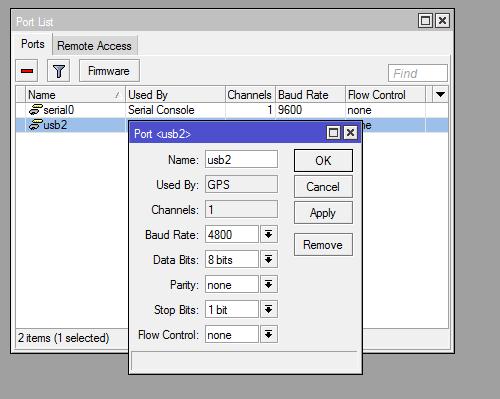Viewport: 500px width, 399px height.
Task: Sort by the Baud Rate column header
Action: tap(310, 95)
